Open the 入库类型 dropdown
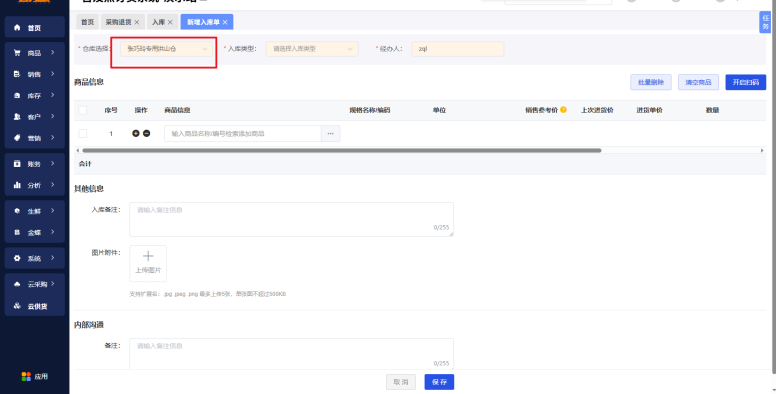776x394 pixels. (312, 49)
